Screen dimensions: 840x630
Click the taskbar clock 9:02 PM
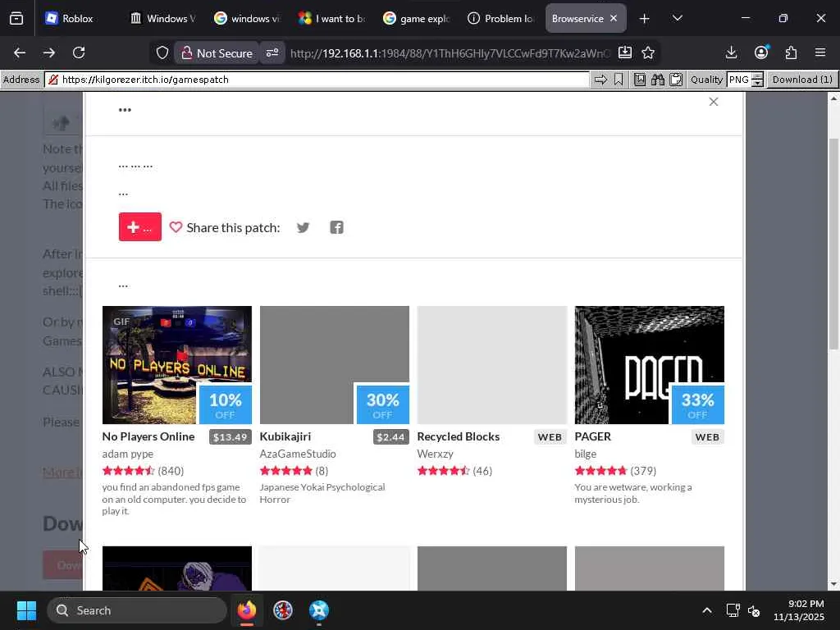(x=798, y=610)
